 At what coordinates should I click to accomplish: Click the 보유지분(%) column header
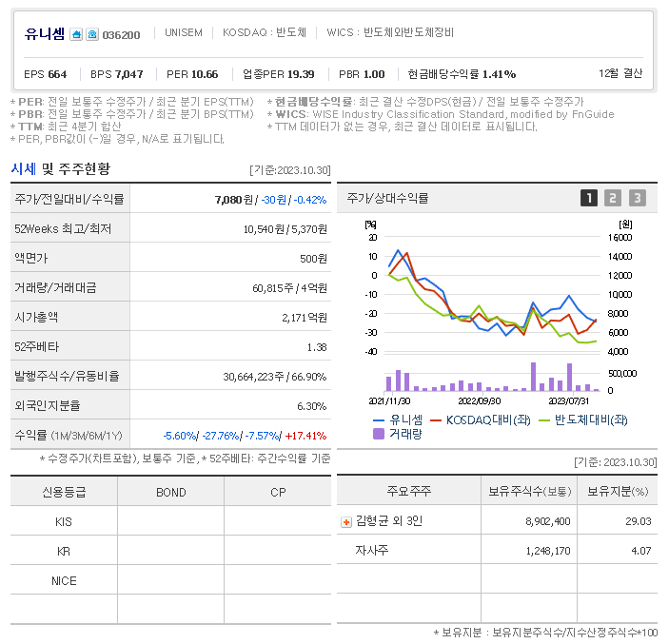point(618,492)
